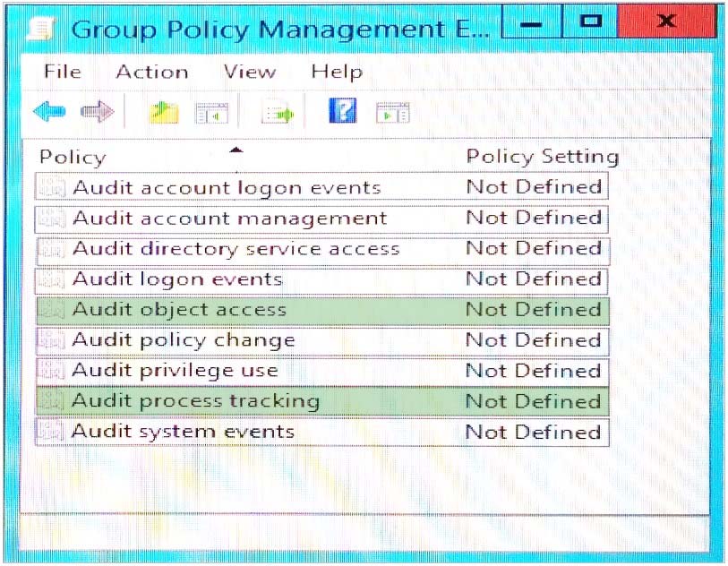
Task: Sort by the Policy Setting column header
Action: coord(543,157)
